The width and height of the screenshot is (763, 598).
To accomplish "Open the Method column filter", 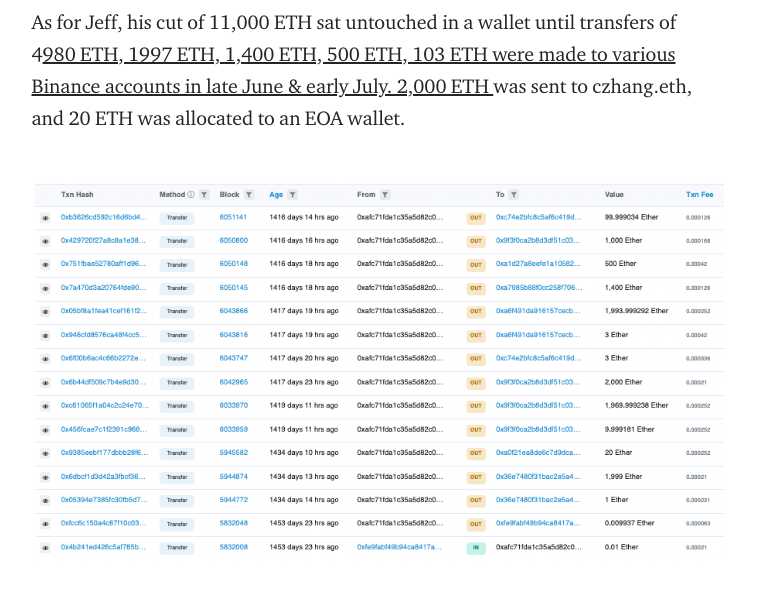I will pyautogui.click(x=204, y=195).
